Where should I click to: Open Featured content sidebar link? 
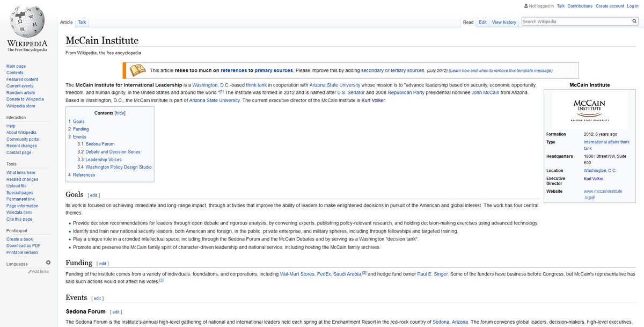point(22,79)
